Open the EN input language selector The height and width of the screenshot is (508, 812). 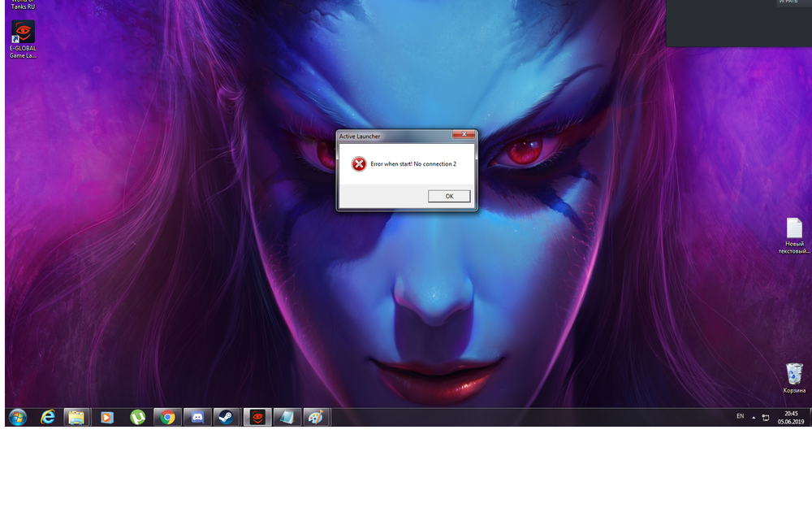point(740,416)
